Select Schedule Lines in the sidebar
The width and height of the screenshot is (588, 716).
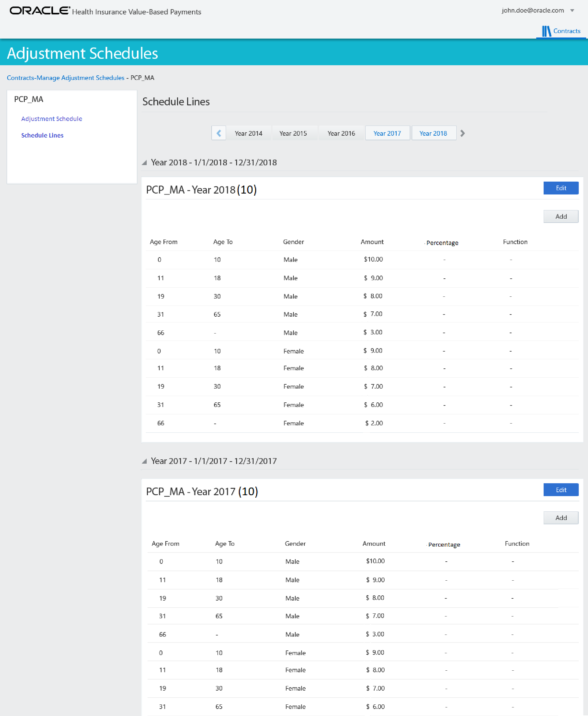pyautogui.click(x=42, y=135)
